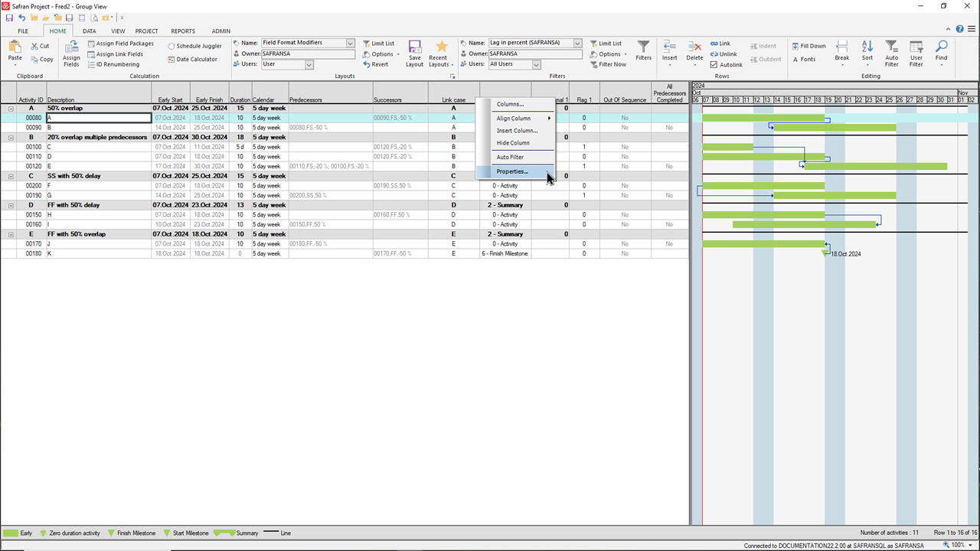Choose Insert Column... from context menu

(514, 131)
